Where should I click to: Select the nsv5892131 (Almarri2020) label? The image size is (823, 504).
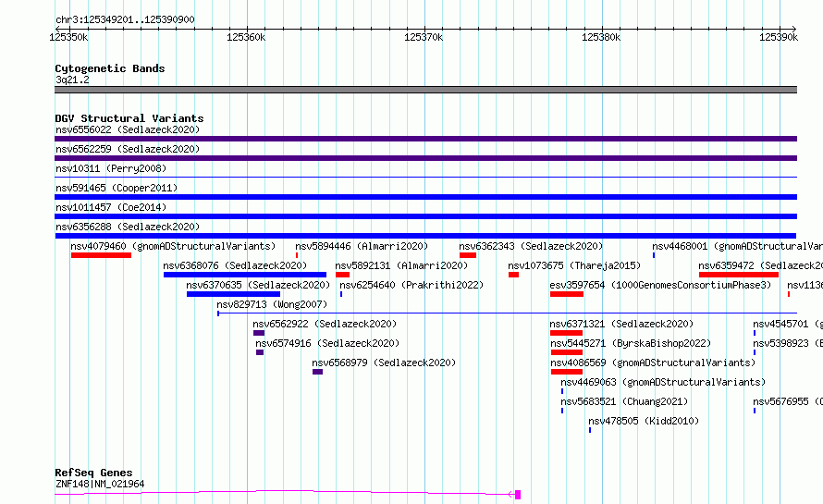tap(401, 265)
